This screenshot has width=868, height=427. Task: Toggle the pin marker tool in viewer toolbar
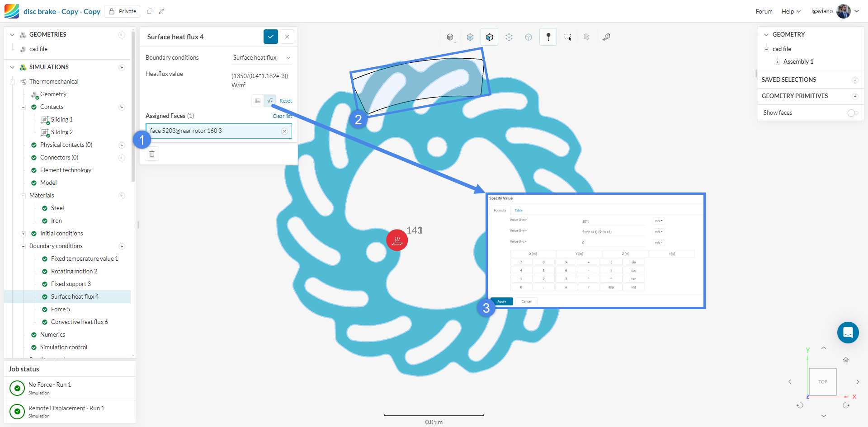tap(548, 37)
